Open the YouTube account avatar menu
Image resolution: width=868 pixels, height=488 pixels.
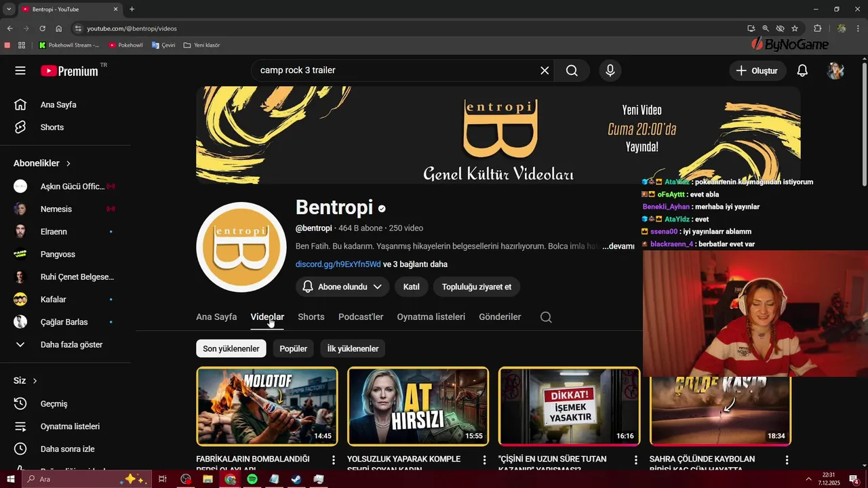(835, 70)
